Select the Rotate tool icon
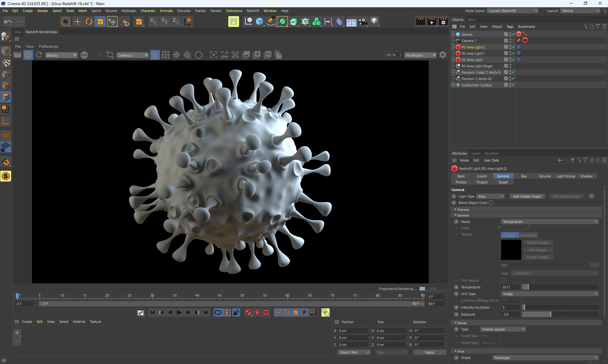The image size is (608, 364). (x=89, y=22)
